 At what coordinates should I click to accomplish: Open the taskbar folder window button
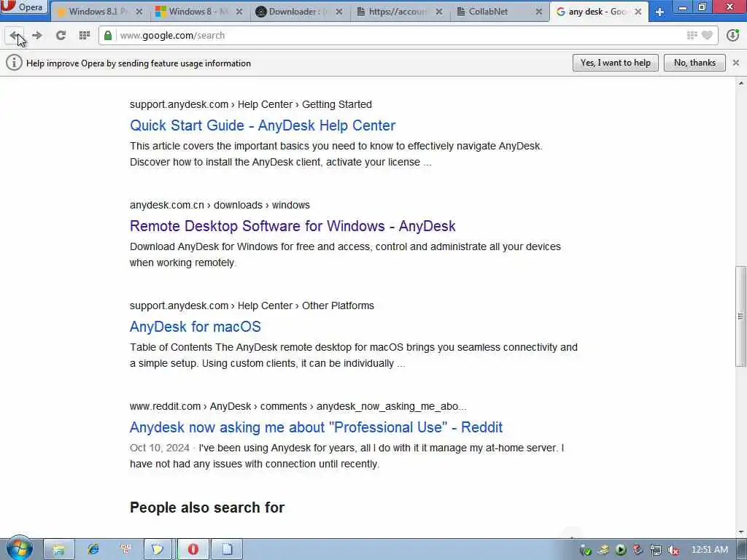(x=158, y=550)
